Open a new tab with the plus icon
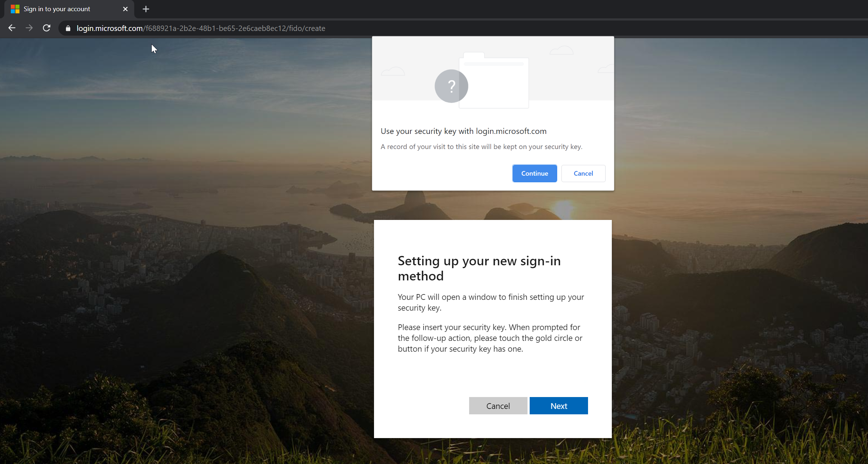The width and height of the screenshot is (868, 464). 146,9
